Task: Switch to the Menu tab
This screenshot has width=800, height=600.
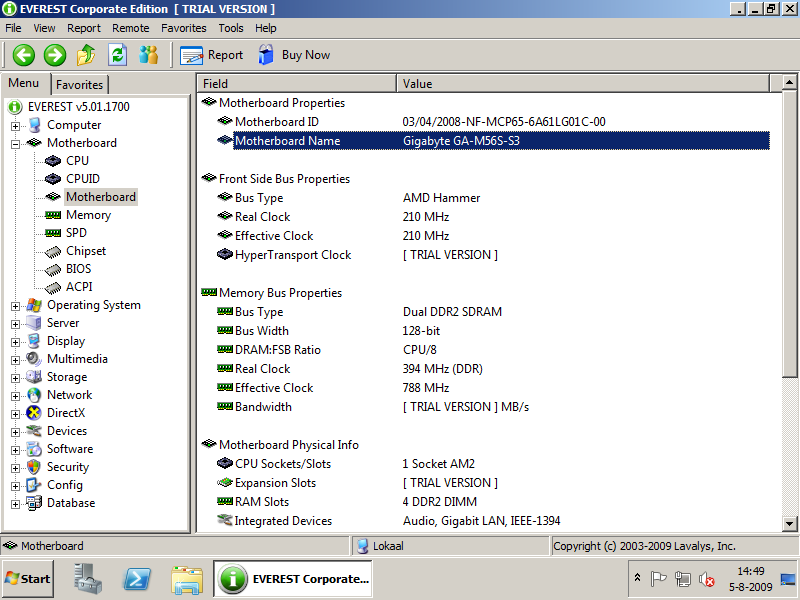Action: pyautogui.click(x=23, y=83)
